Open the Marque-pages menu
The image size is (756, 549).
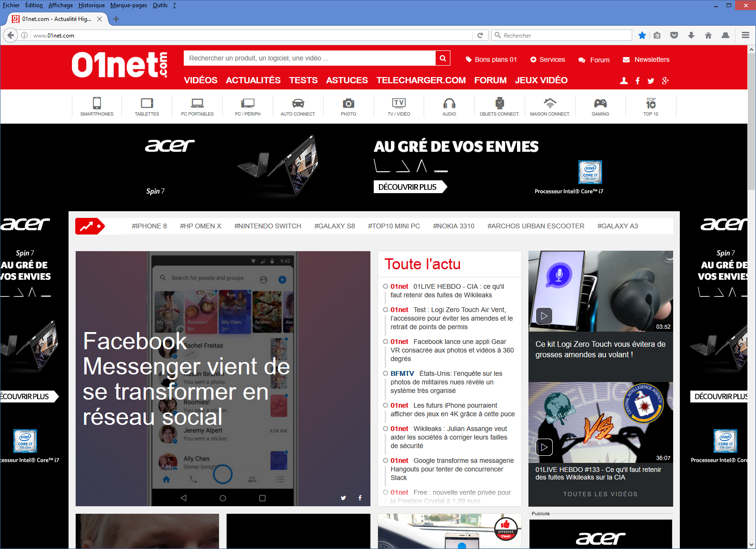(x=129, y=5)
